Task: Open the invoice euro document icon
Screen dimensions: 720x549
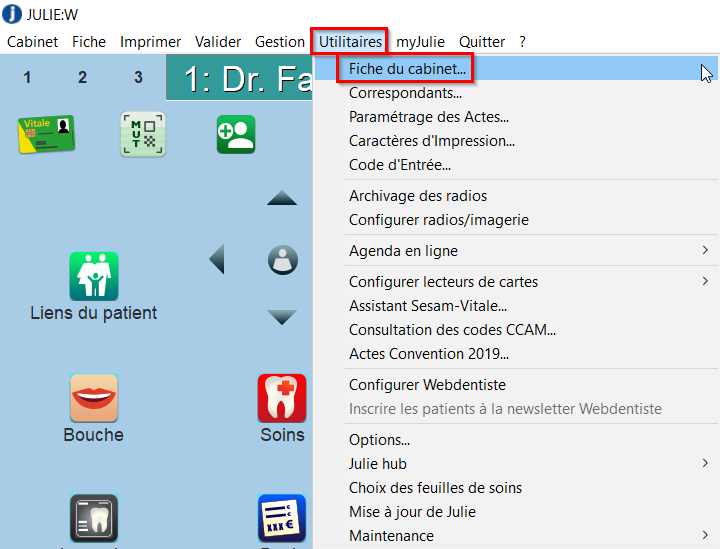Action: (x=282, y=518)
